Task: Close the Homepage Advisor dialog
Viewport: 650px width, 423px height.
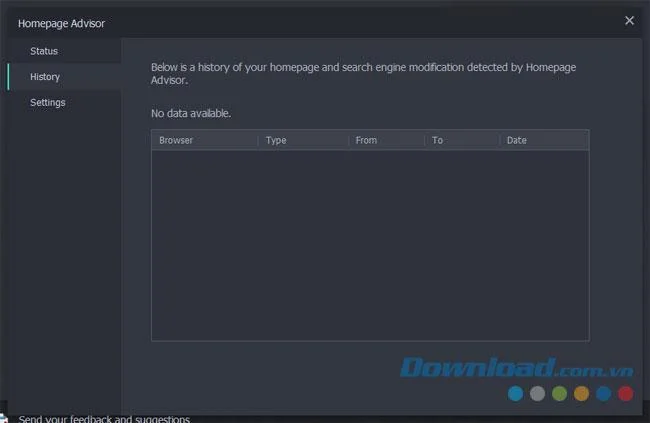Action: pos(629,20)
